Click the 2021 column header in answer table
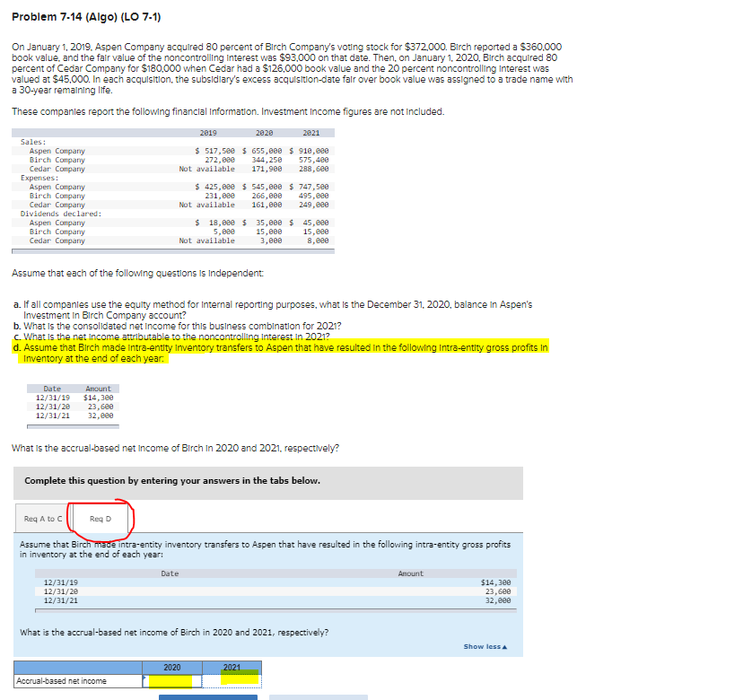 (232, 668)
